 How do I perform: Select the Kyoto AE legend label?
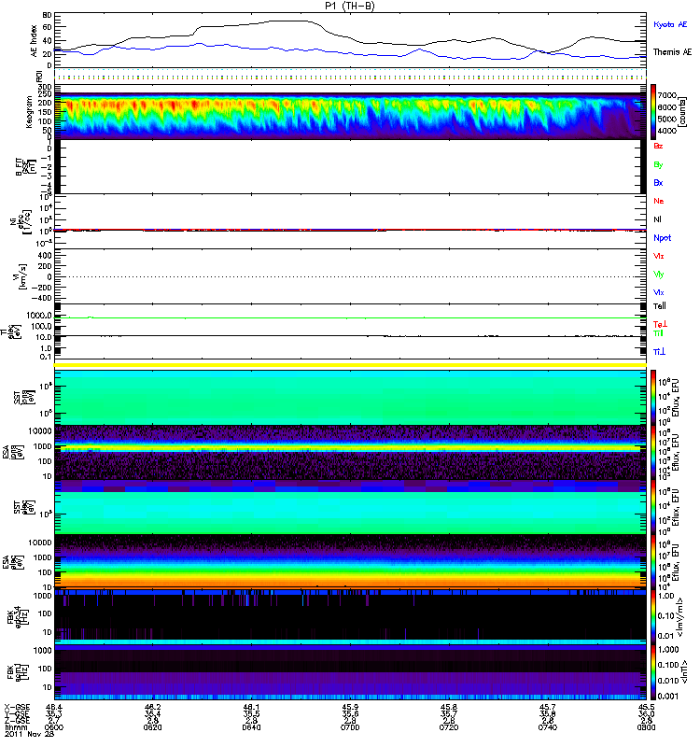click(670, 24)
